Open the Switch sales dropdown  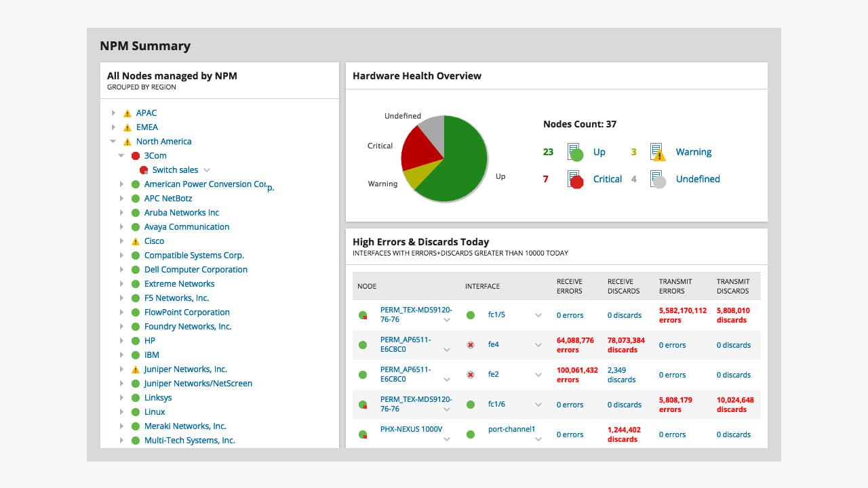pos(207,169)
